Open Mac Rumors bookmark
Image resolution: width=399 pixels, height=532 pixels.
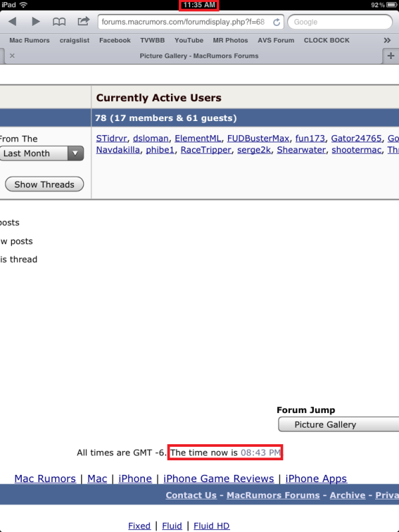[29, 41]
